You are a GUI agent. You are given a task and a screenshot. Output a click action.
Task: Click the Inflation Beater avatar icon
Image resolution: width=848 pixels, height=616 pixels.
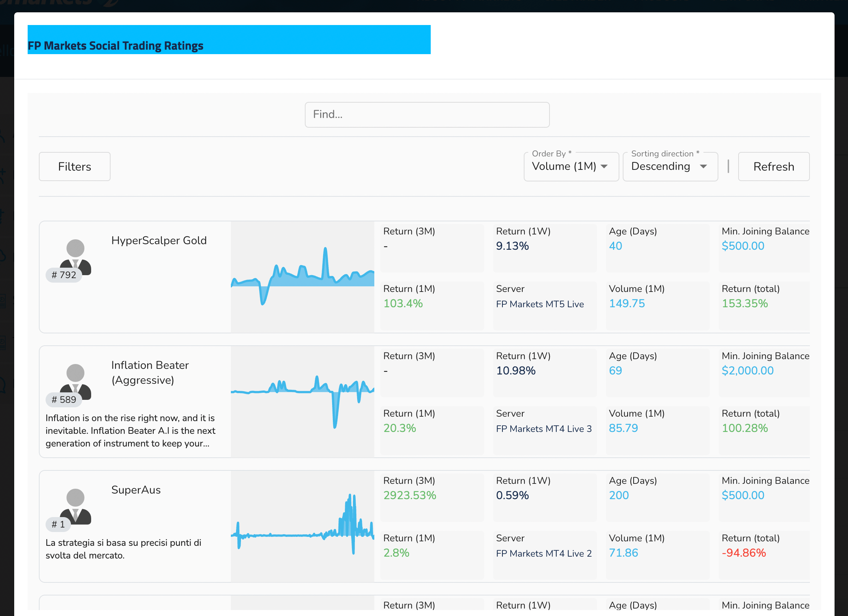pos(75,382)
